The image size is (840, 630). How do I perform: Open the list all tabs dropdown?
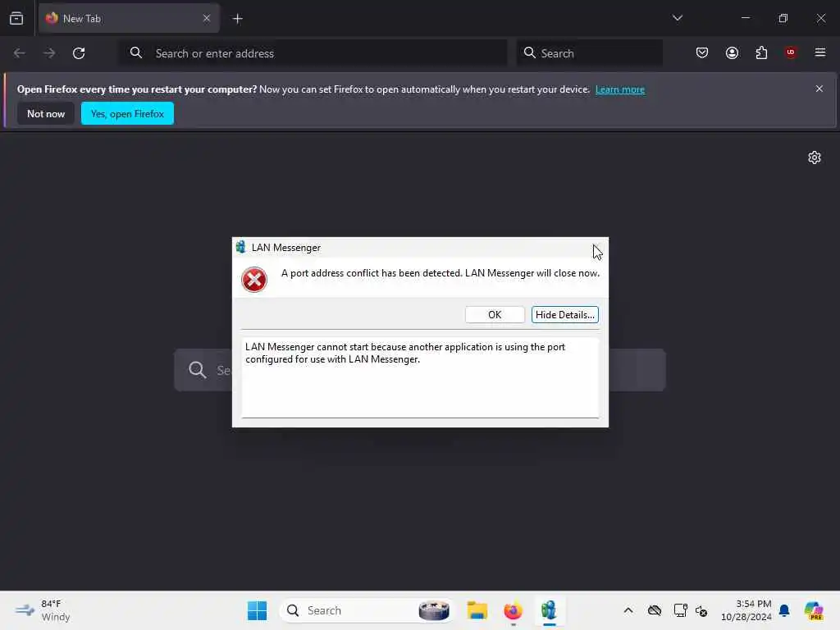[677, 18]
